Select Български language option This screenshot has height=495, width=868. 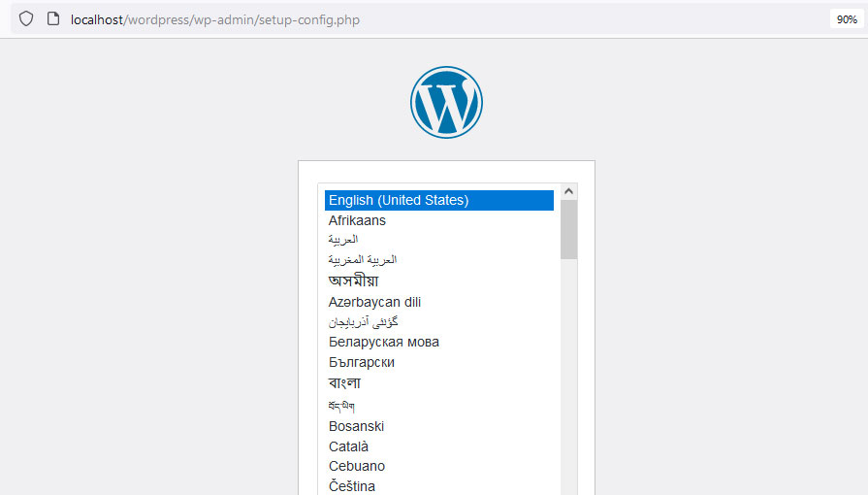[x=439, y=363]
